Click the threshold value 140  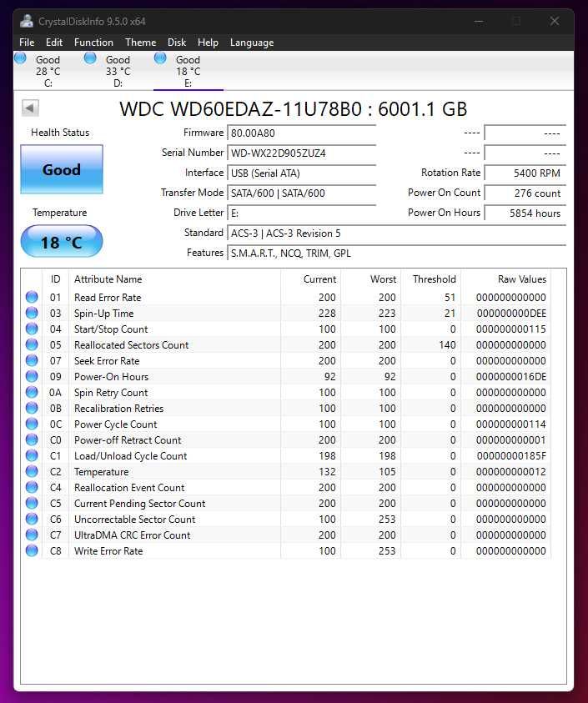tap(447, 344)
